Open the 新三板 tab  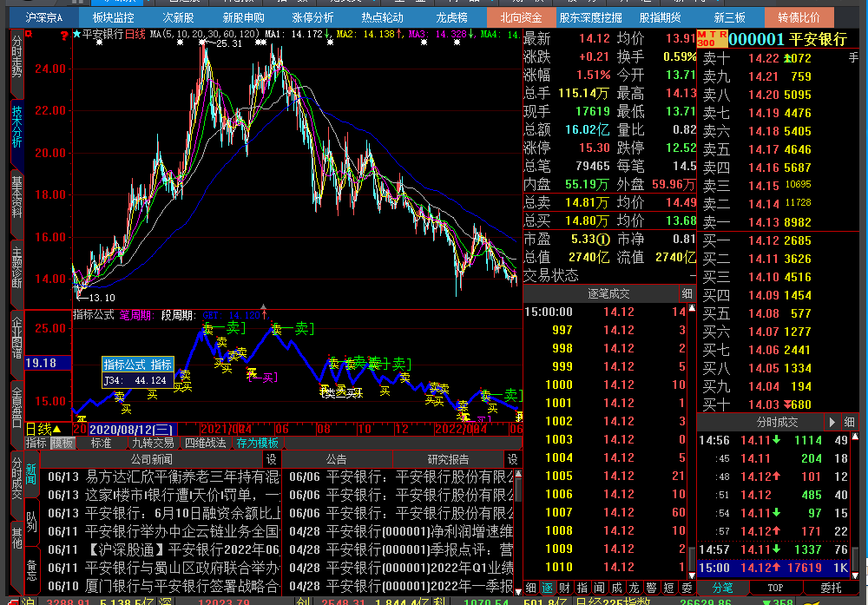point(730,17)
